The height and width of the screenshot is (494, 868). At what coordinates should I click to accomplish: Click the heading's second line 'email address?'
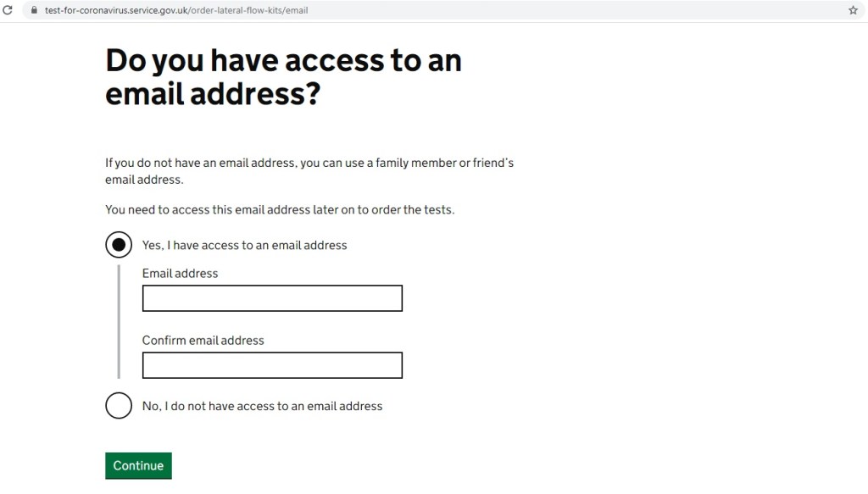212,94
